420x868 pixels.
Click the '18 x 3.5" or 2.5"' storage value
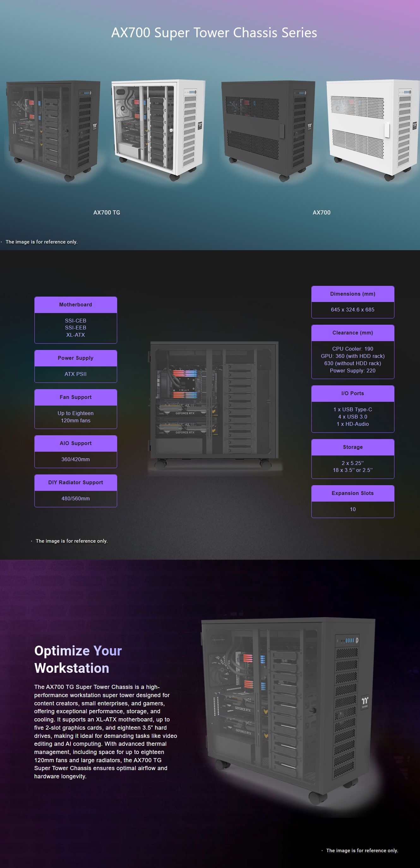click(x=353, y=470)
